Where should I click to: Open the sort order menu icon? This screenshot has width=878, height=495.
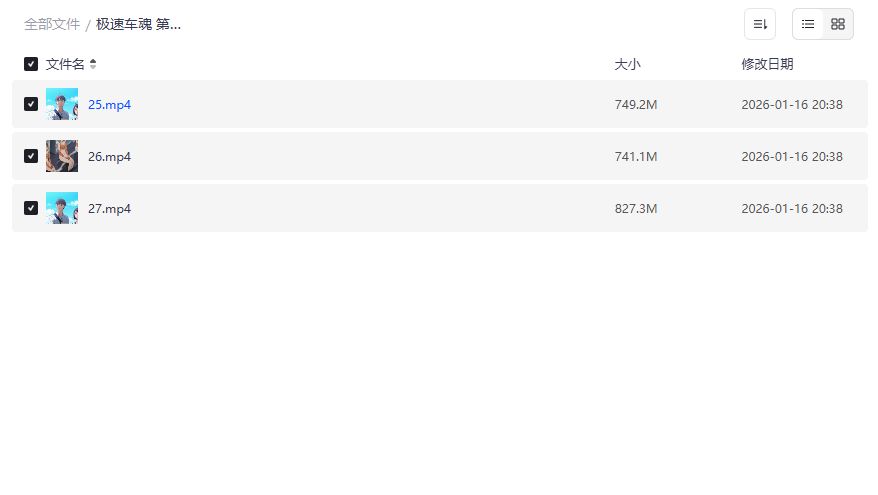tap(760, 24)
